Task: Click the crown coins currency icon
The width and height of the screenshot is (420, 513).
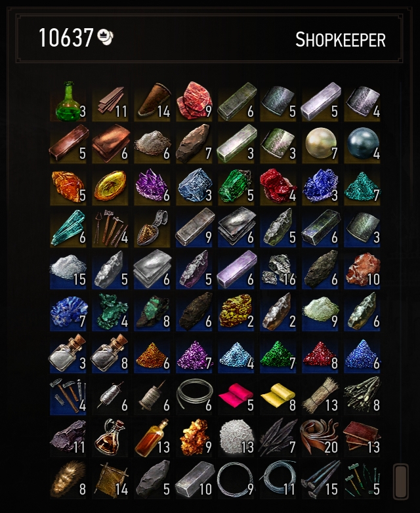Action: [x=106, y=37]
